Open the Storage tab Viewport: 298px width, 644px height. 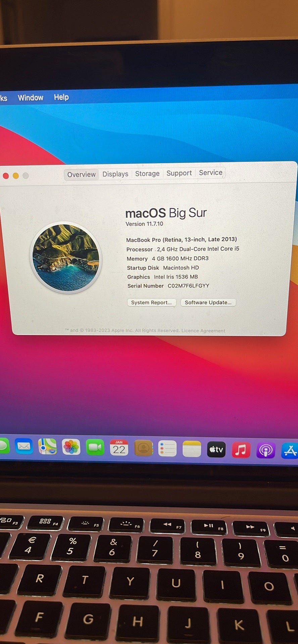[147, 173]
